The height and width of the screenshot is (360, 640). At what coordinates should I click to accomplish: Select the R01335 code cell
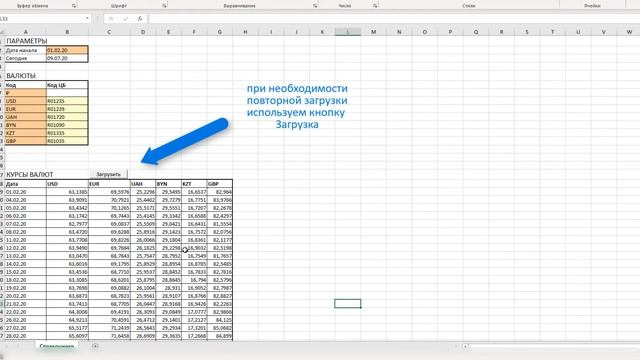point(67,133)
